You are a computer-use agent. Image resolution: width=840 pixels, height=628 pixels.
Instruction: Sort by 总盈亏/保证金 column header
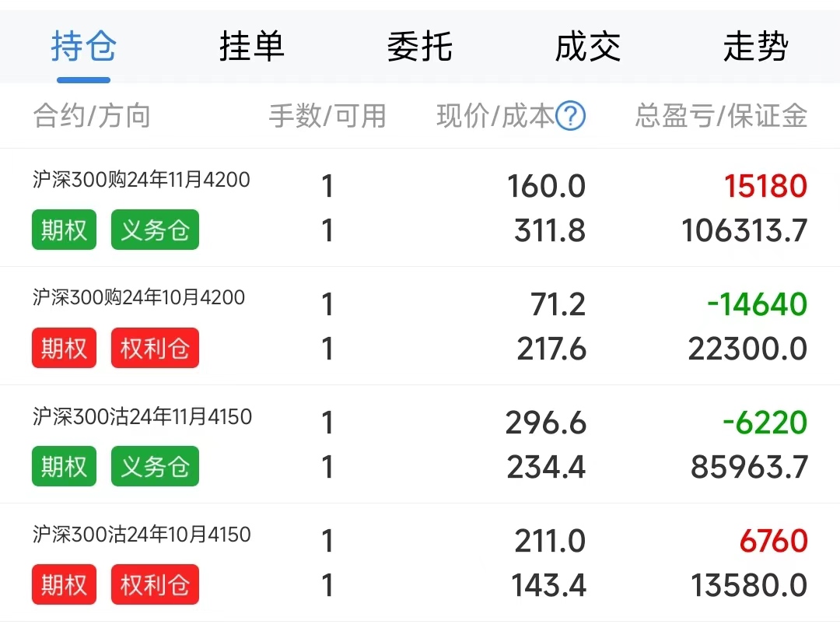pyautogui.click(x=721, y=117)
